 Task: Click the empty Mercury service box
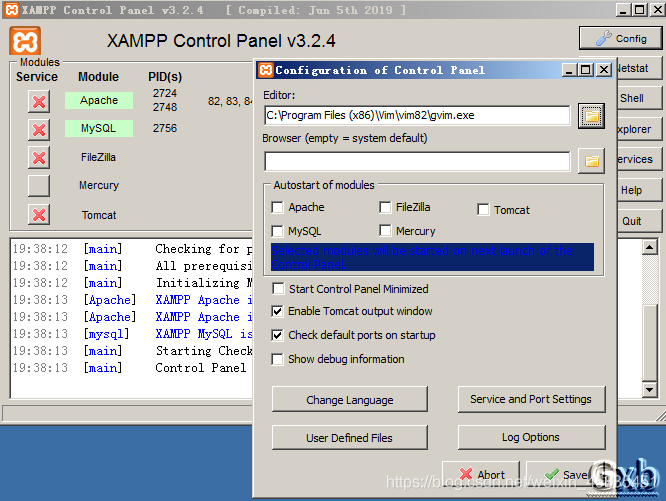click(39, 186)
